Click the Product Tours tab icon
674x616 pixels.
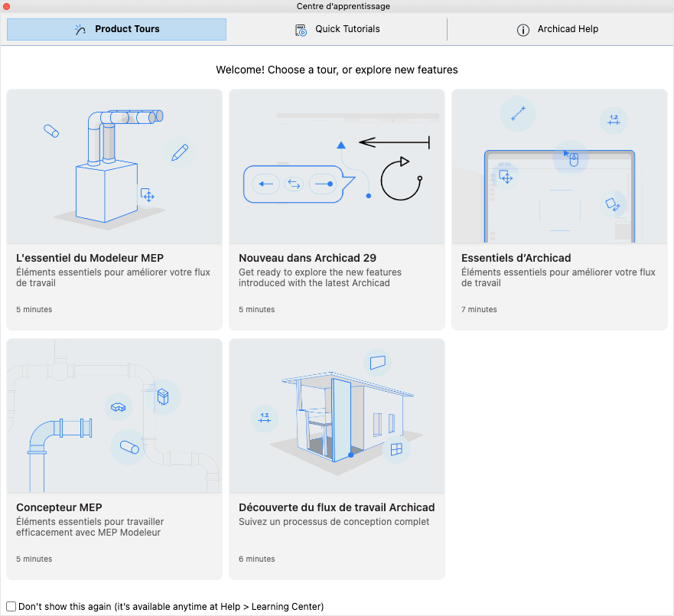click(x=80, y=29)
